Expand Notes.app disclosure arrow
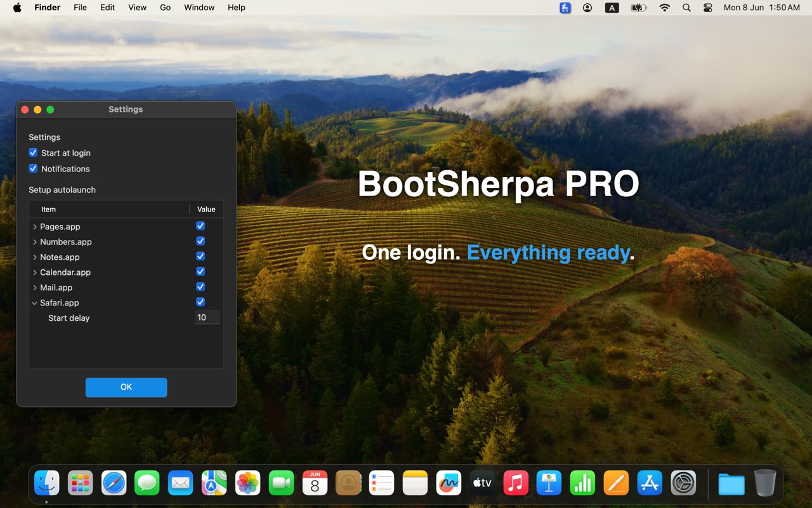The image size is (812, 508). [x=35, y=257]
